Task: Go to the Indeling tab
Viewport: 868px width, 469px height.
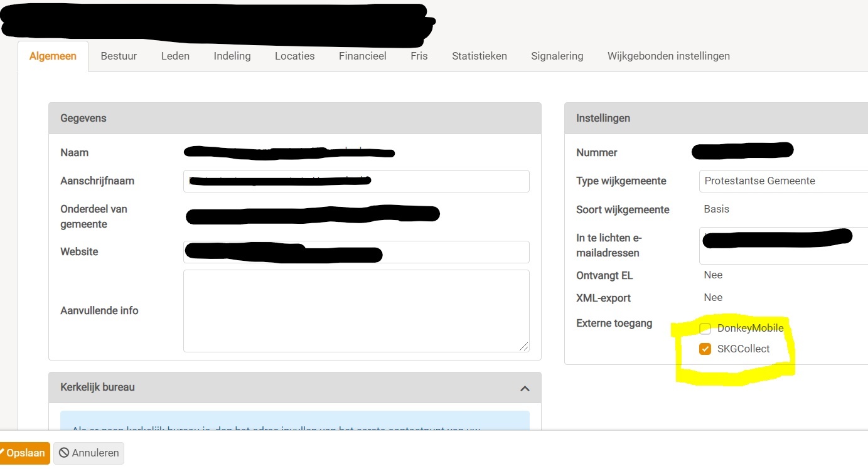Action: tap(232, 56)
